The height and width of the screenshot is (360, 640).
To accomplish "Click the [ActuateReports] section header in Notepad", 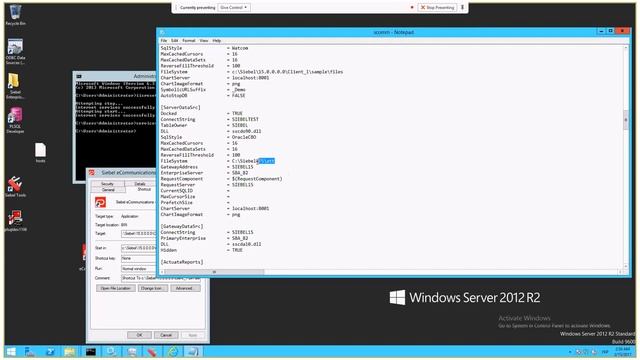I will tap(182, 262).
